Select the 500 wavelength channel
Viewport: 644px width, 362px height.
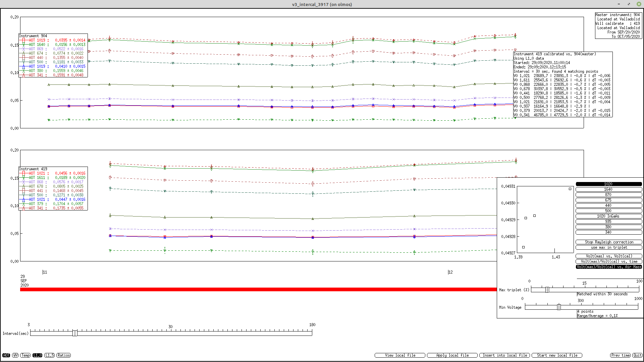coord(608,211)
